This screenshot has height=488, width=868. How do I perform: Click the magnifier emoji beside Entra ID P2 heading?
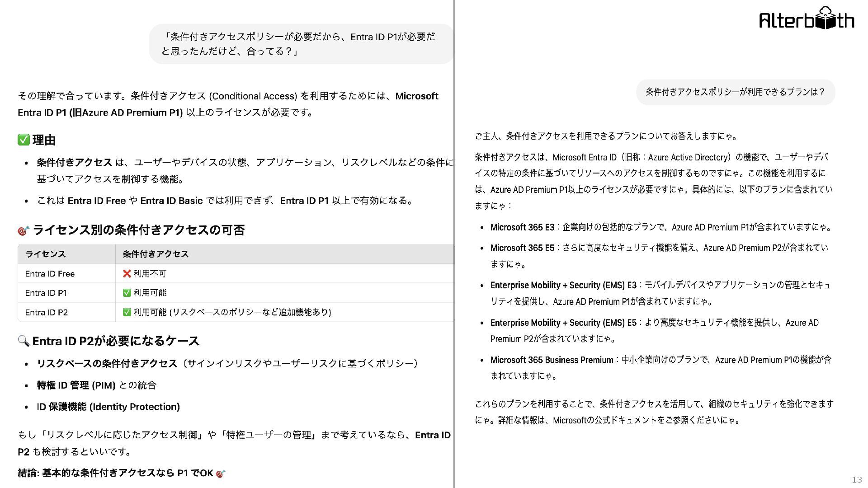24,341
